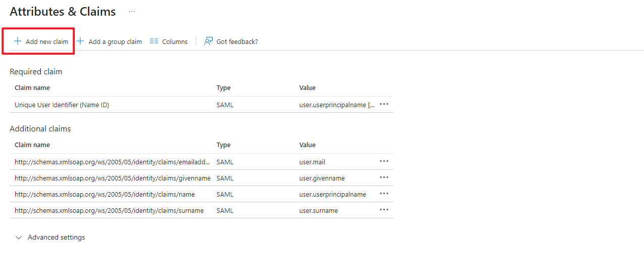
Task: Open more options for the identity/claims/name row
Action: (x=384, y=194)
